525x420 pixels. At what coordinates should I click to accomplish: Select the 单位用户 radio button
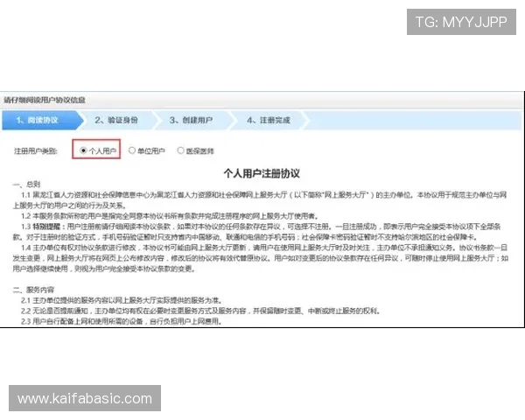click(x=132, y=150)
